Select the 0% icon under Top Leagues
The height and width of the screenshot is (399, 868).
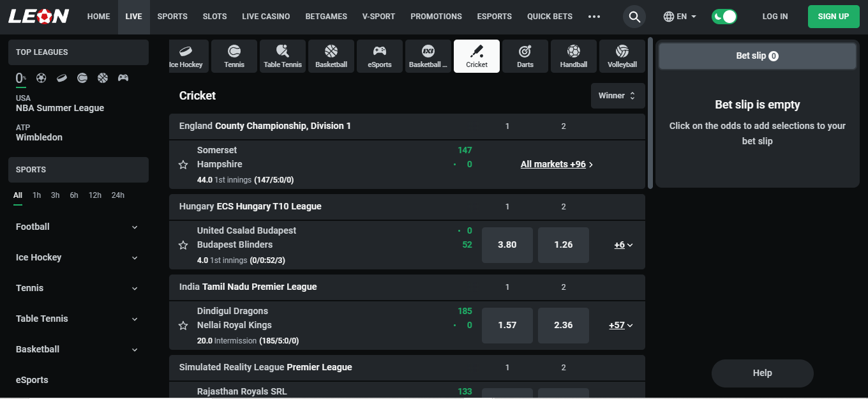(x=21, y=78)
